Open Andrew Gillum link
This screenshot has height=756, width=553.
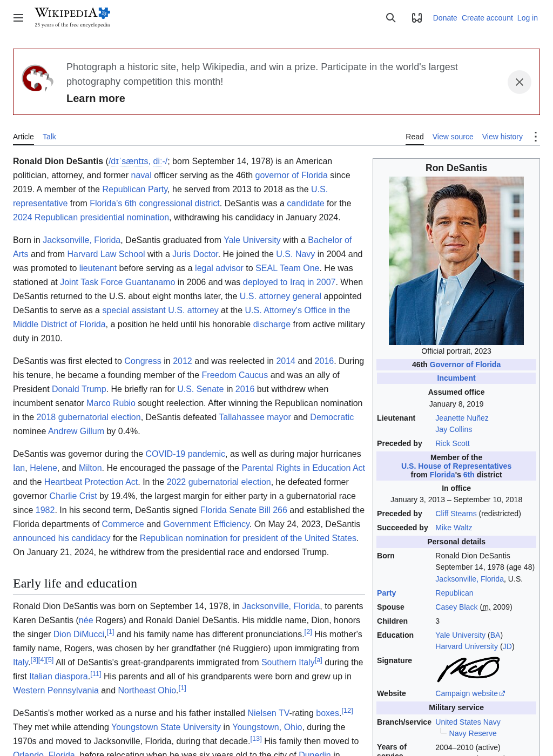tap(76, 431)
